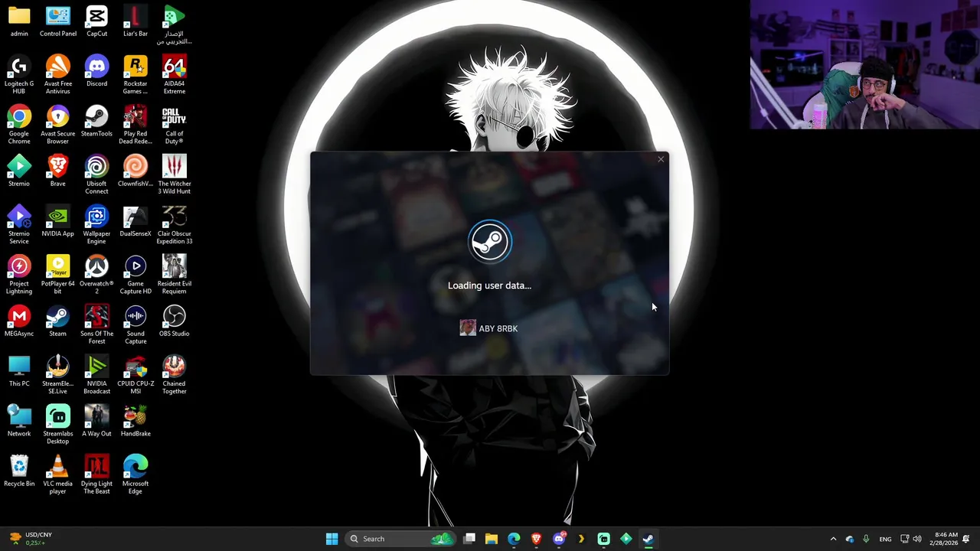
Task: Open the Windows Start menu
Action: coord(332,539)
